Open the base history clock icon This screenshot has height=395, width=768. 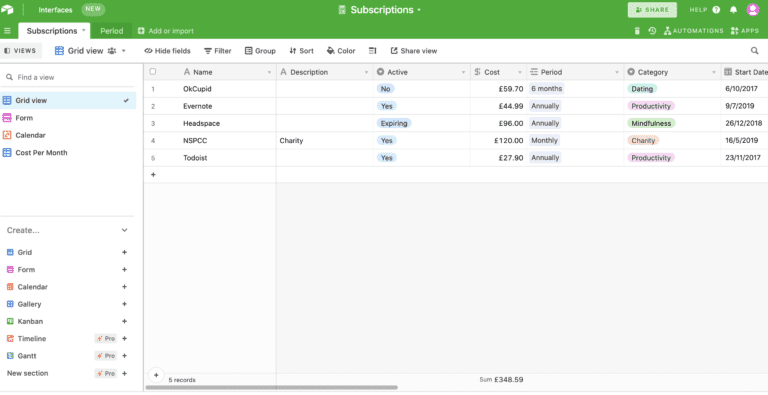(x=652, y=31)
